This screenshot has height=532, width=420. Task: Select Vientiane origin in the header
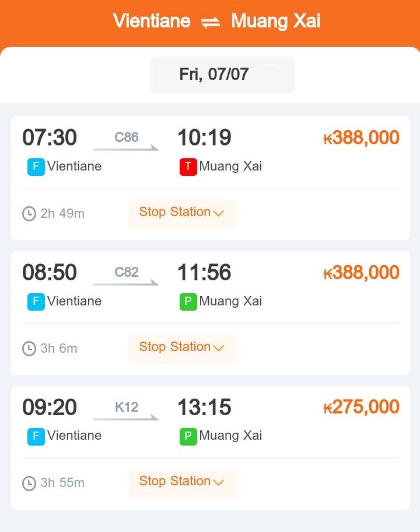(x=152, y=21)
